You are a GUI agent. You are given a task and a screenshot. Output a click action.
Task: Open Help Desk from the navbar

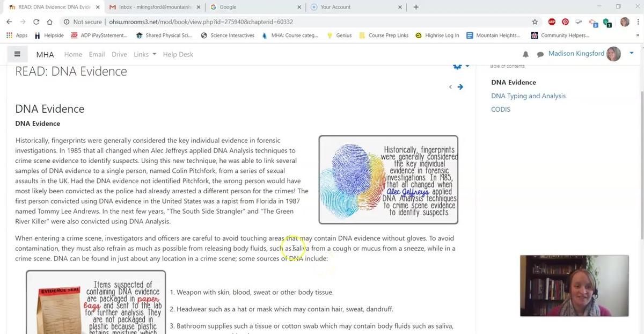178,54
